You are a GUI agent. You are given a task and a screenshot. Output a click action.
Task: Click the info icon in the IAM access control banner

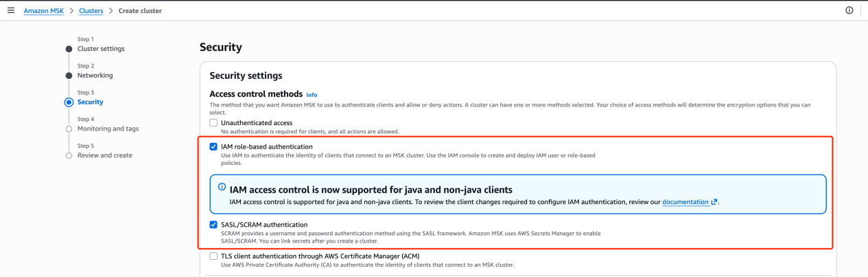(222, 187)
